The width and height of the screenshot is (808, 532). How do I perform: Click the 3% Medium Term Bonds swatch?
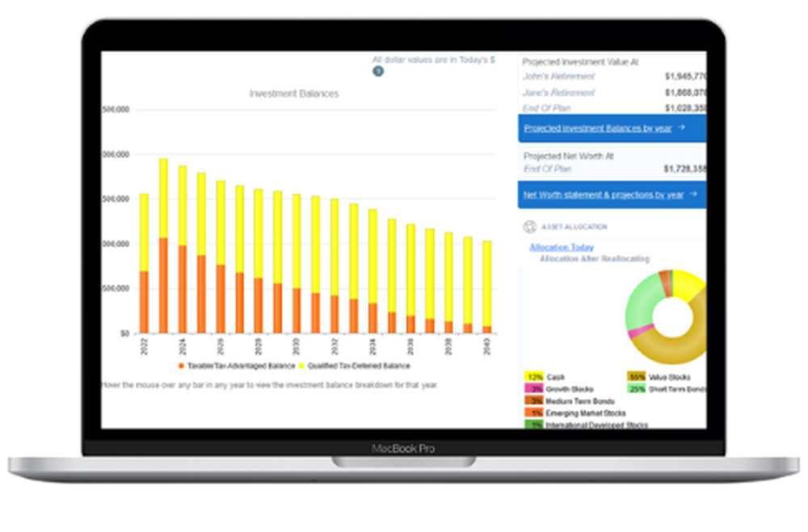point(534,400)
